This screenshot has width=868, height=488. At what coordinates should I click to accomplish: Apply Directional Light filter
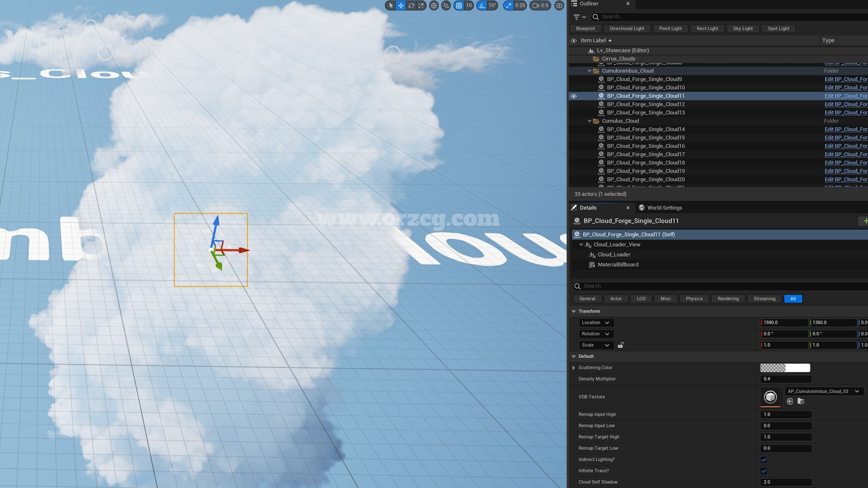[x=627, y=28]
